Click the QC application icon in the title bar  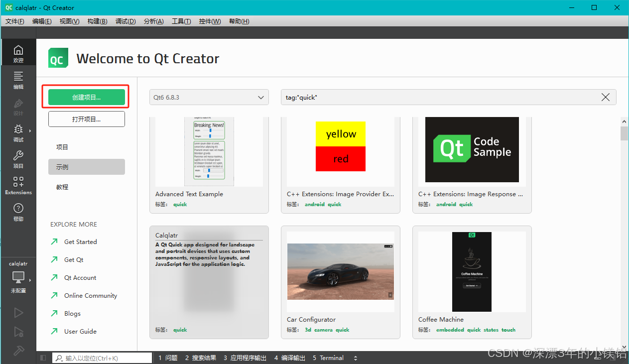(x=9, y=7)
